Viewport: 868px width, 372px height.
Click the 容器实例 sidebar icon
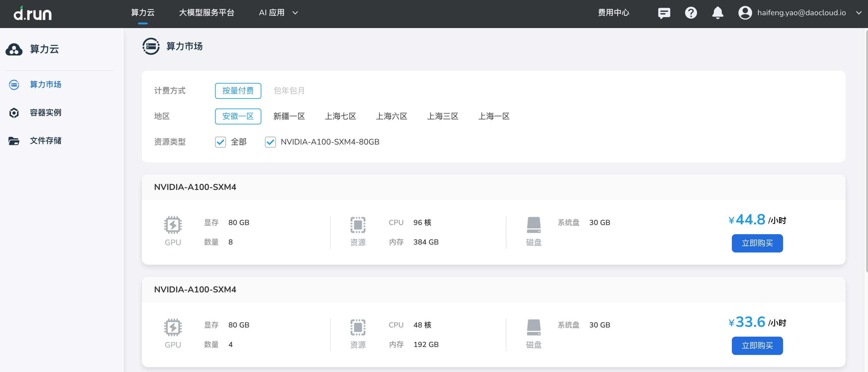tap(14, 113)
